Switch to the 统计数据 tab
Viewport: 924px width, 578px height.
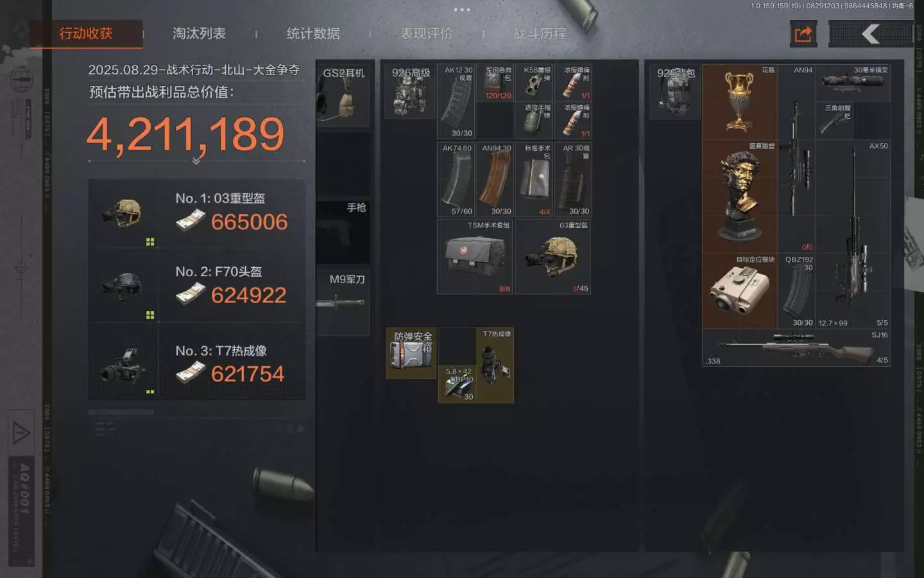point(313,33)
